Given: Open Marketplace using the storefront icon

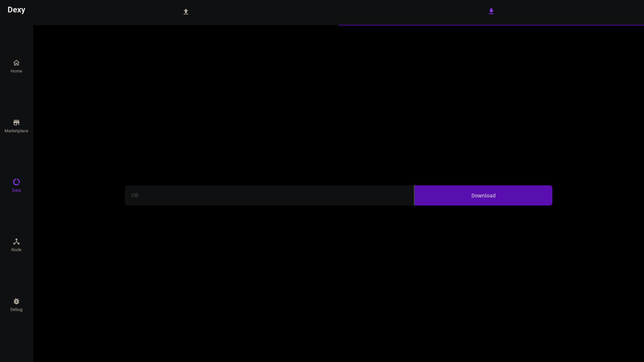Looking at the screenshot, I should click(16, 123).
